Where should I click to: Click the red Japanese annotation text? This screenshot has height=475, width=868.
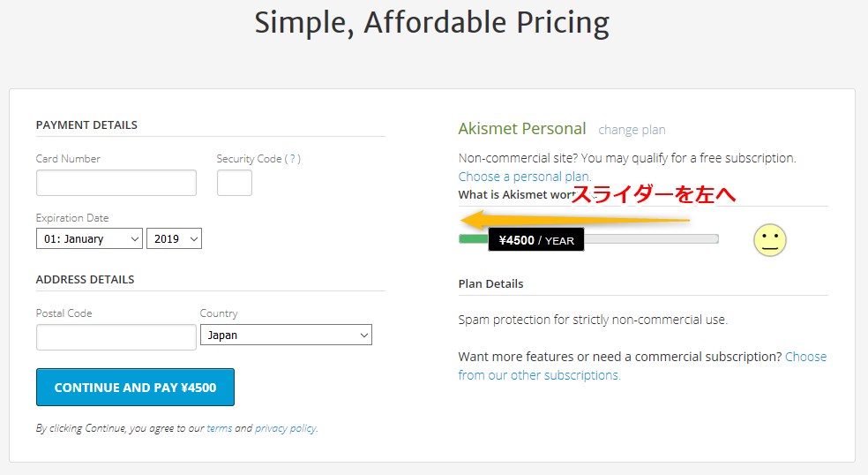tap(654, 193)
